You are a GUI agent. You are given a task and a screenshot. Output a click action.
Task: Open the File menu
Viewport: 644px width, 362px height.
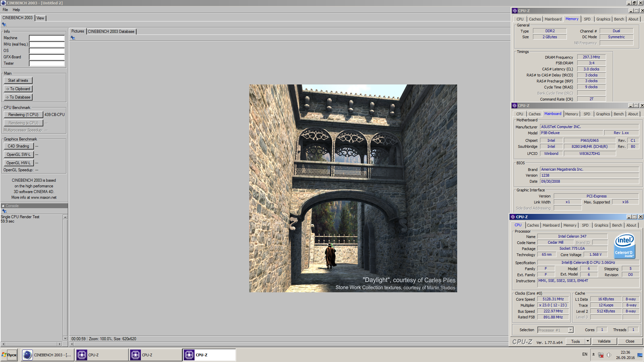5,10
